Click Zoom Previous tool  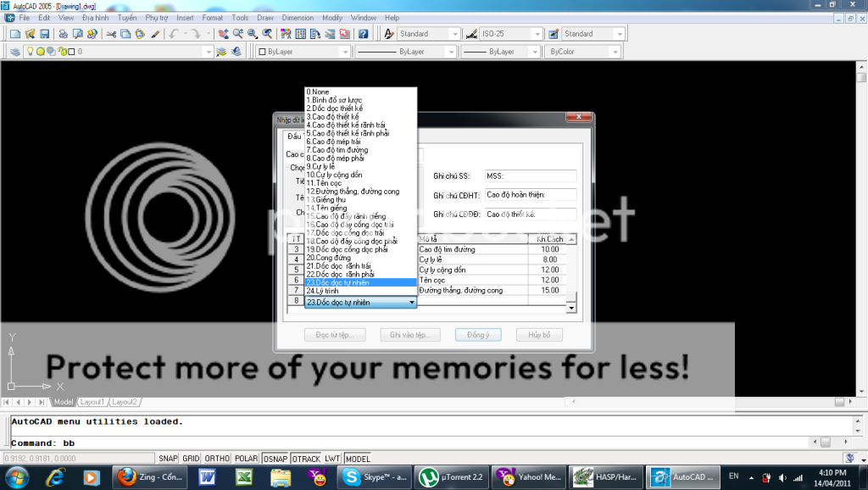click(267, 34)
